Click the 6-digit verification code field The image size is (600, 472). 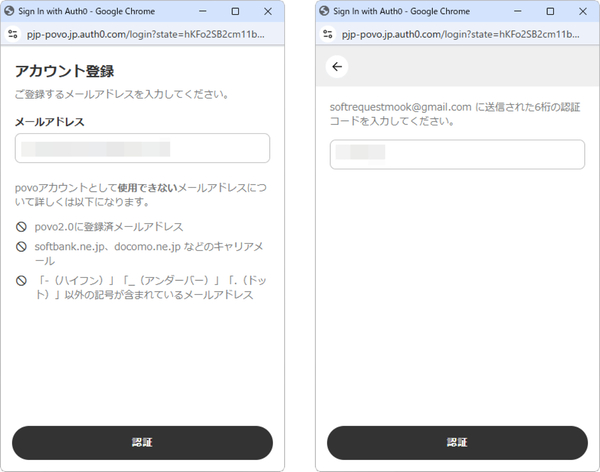(457, 154)
